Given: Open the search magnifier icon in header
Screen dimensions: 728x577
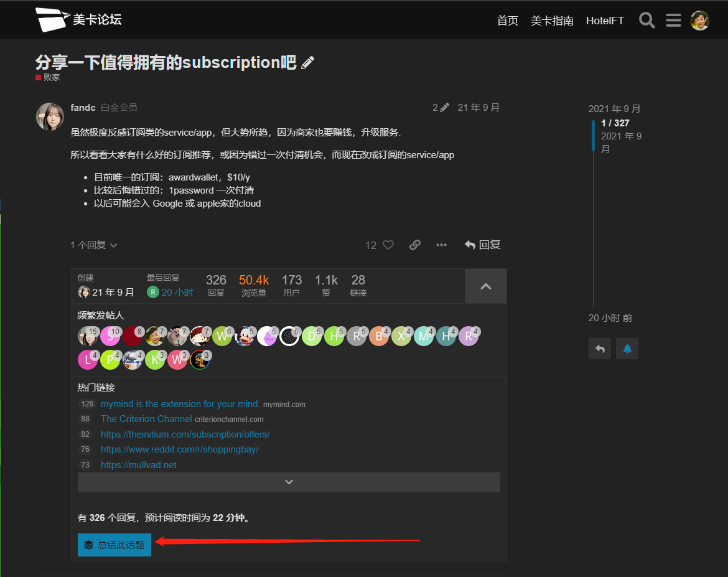Looking at the screenshot, I should click(647, 21).
